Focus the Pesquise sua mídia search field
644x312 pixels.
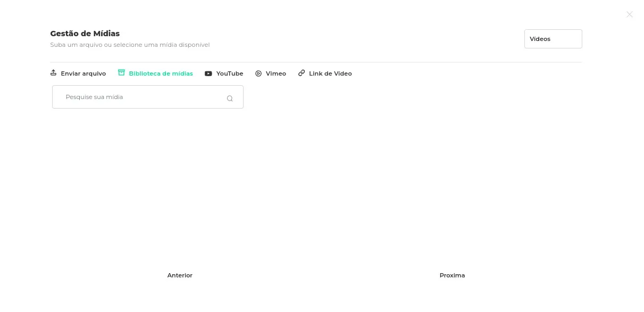(148, 97)
